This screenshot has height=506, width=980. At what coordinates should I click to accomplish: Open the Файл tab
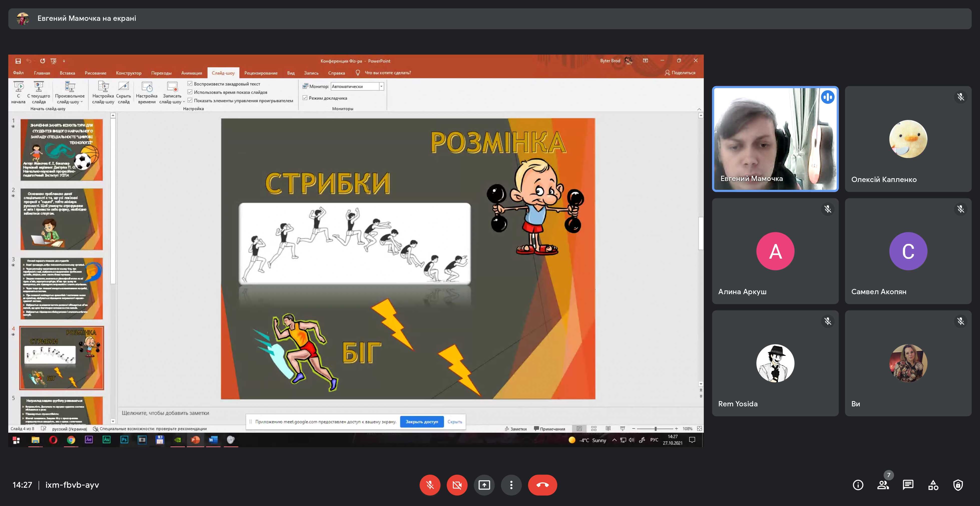18,73
